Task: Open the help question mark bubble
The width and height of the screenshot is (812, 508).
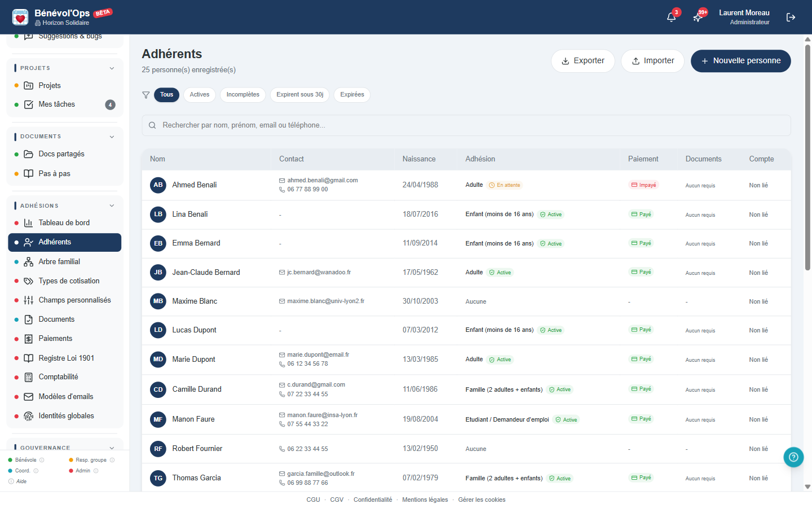Action: pyautogui.click(x=793, y=457)
